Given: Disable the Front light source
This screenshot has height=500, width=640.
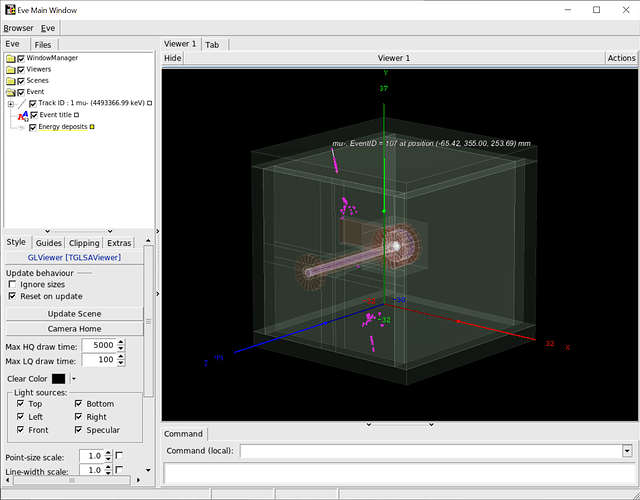Looking at the screenshot, I should point(20,430).
